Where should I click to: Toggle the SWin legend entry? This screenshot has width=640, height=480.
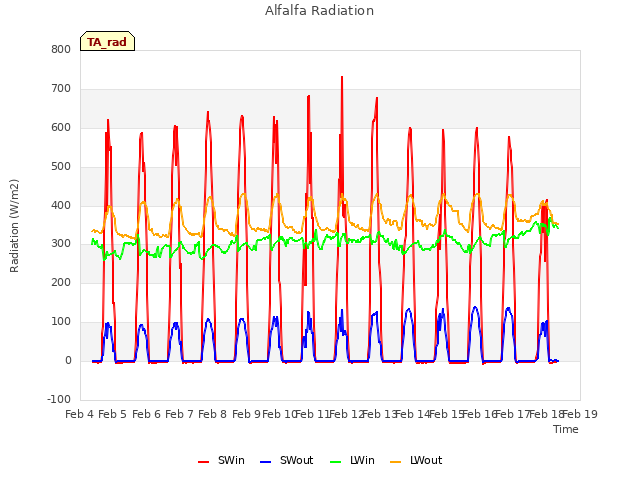click(221, 460)
